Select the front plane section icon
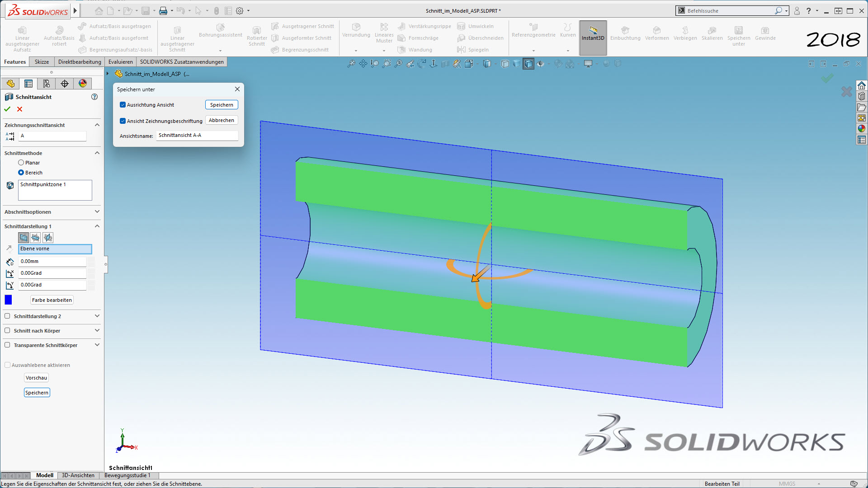The width and height of the screenshot is (868, 488). (24, 237)
